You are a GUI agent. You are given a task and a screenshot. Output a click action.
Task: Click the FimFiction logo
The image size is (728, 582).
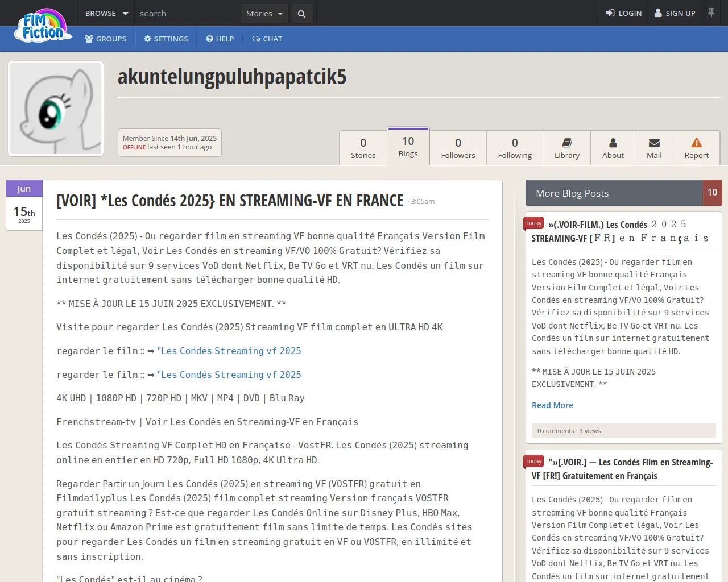pos(43,26)
